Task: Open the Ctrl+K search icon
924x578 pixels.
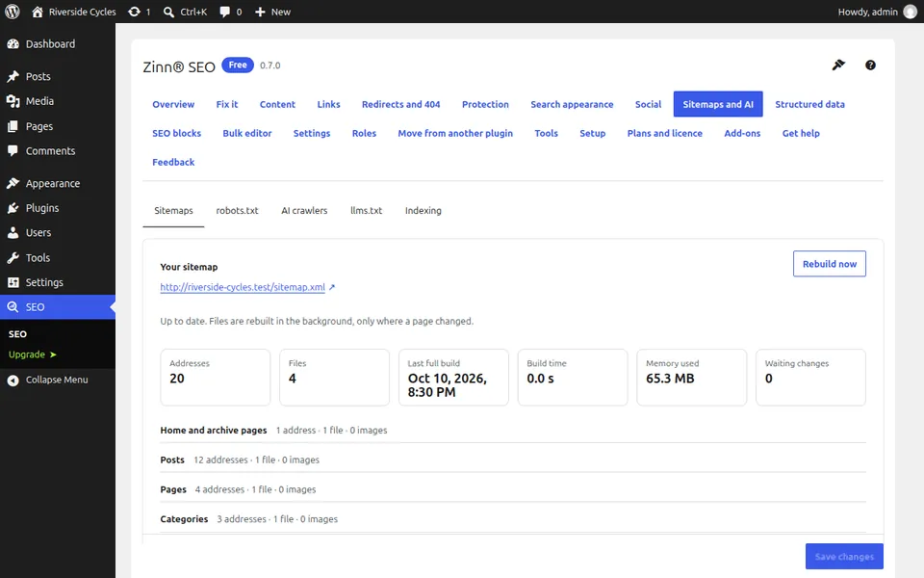Action: tap(168, 12)
